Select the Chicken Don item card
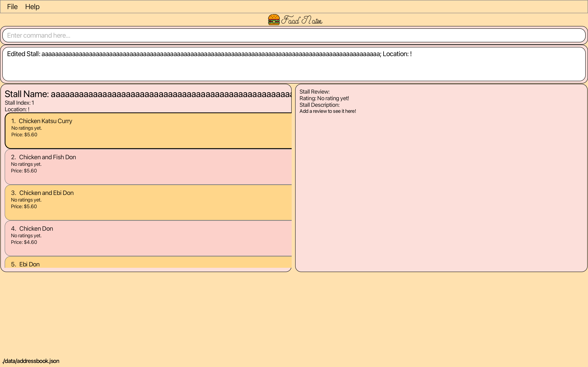Viewport: 588px width, 367px height. coord(148,238)
